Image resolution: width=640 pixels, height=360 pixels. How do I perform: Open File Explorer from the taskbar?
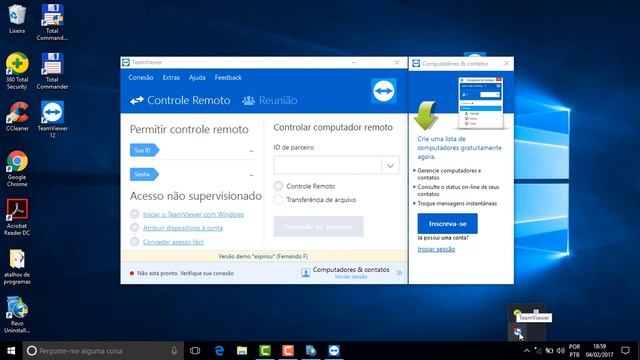[x=242, y=351]
